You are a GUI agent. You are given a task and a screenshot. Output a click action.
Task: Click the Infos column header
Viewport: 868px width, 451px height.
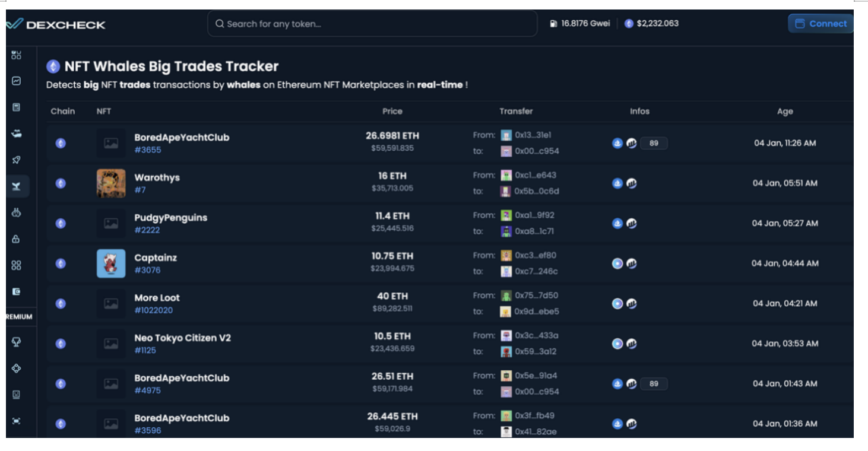coord(639,112)
